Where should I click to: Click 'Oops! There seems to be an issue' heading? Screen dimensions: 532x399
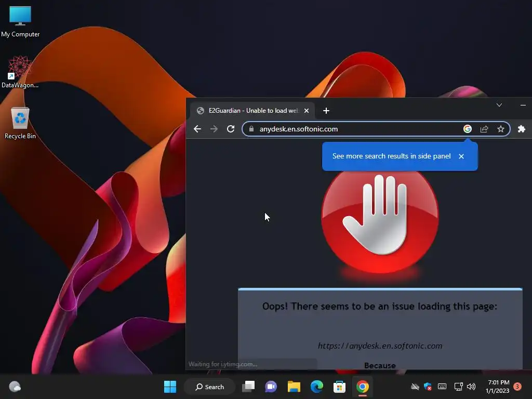pyautogui.click(x=380, y=307)
